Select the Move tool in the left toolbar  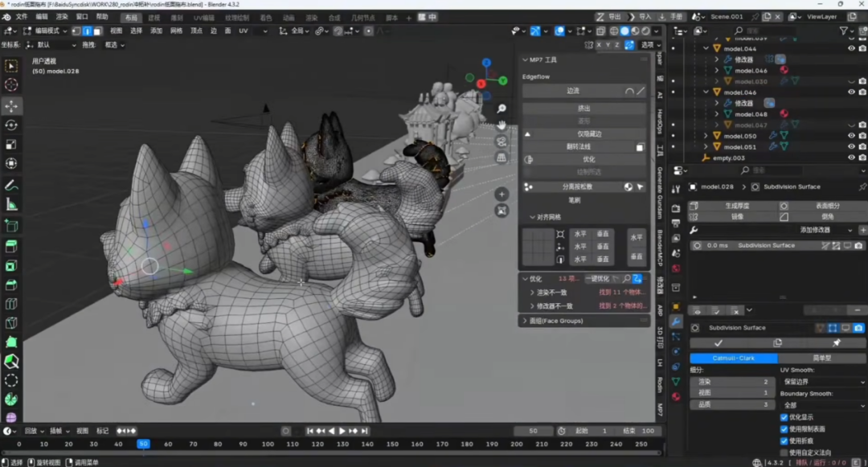(x=11, y=105)
